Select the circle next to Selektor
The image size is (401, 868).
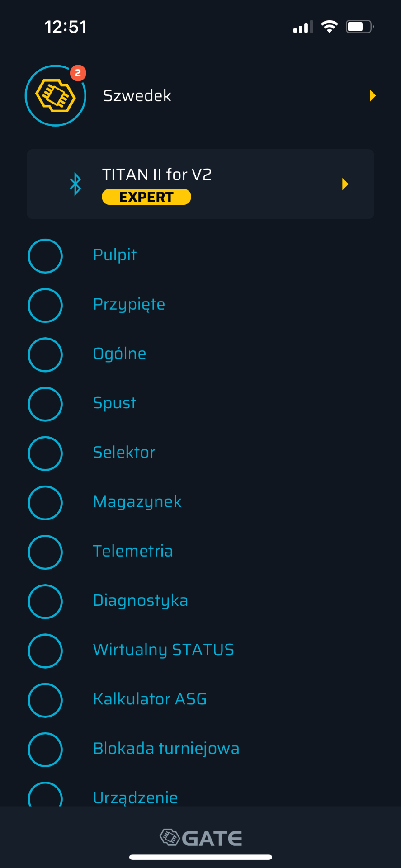pyautogui.click(x=45, y=453)
